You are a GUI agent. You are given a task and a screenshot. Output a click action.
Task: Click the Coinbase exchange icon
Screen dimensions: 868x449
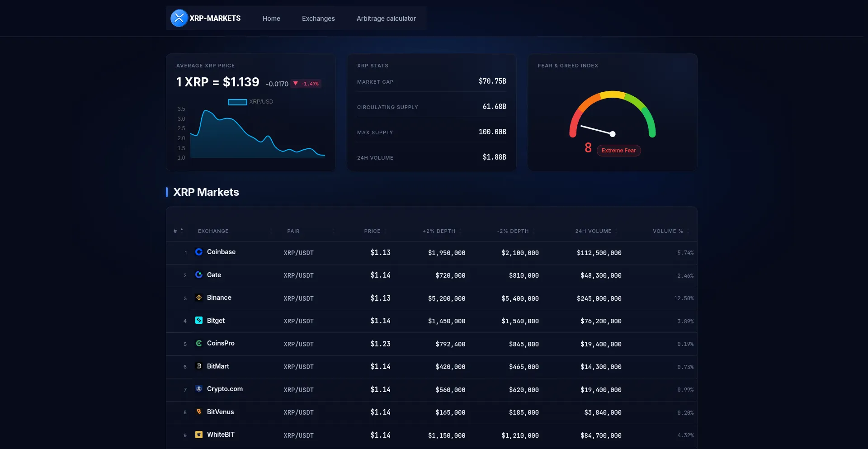pyautogui.click(x=199, y=252)
